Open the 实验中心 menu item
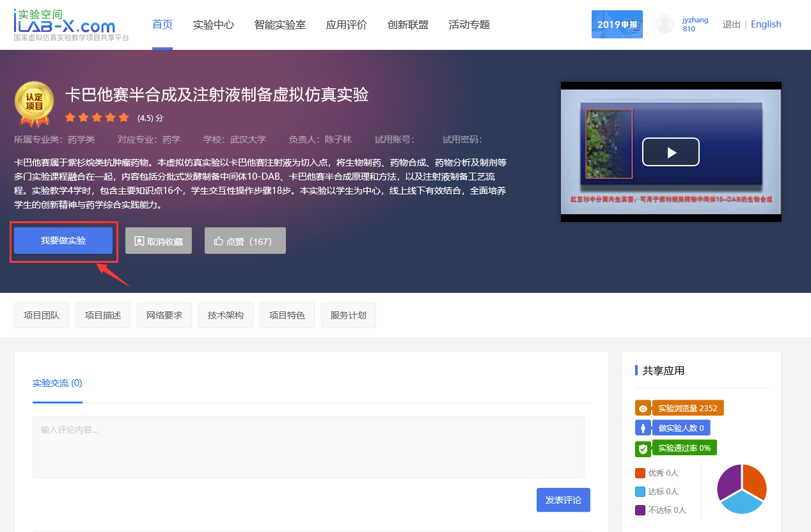 tap(214, 25)
